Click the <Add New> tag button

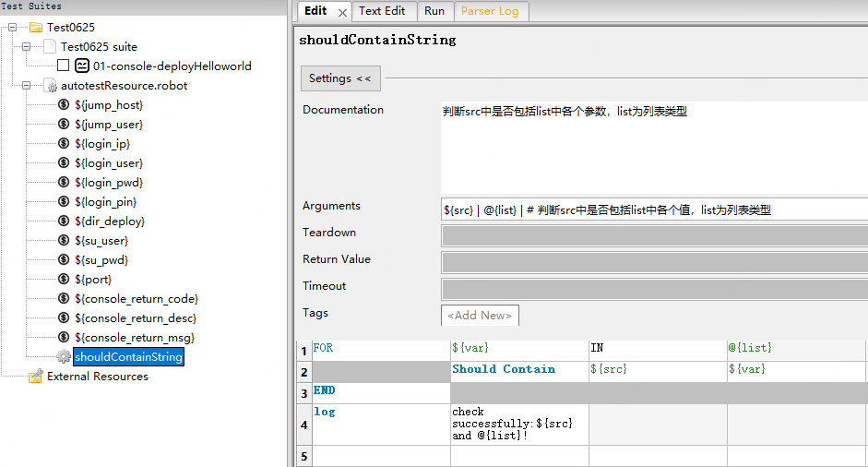coord(480,316)
